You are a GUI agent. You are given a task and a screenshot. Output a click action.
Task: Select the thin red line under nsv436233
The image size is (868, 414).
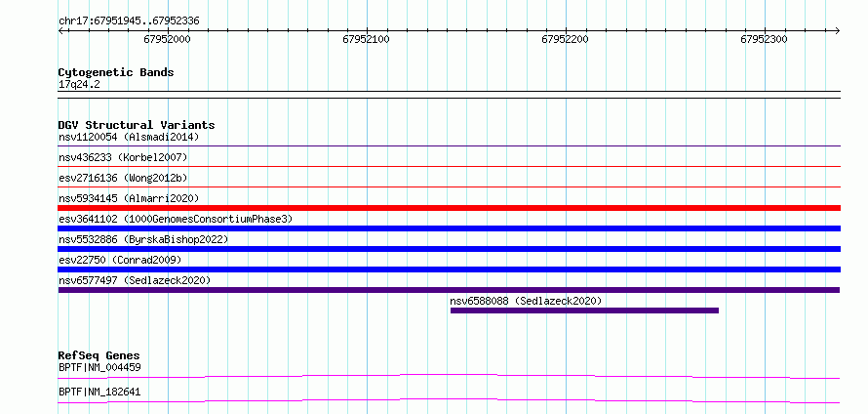pyautogui.click(x=449, y=166)
